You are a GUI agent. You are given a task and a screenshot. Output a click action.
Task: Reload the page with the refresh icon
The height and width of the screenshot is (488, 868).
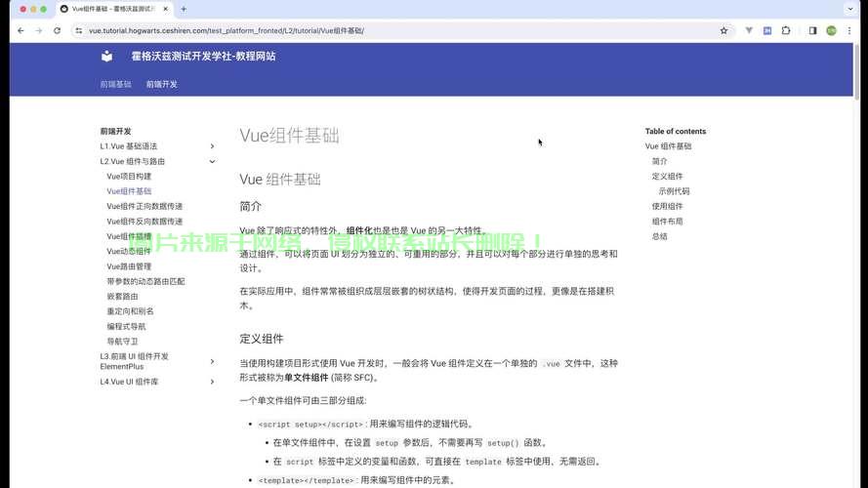tap(57, 30)
